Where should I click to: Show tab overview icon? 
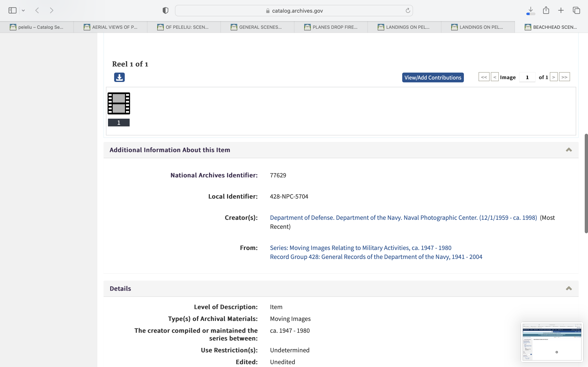(576, 10)
